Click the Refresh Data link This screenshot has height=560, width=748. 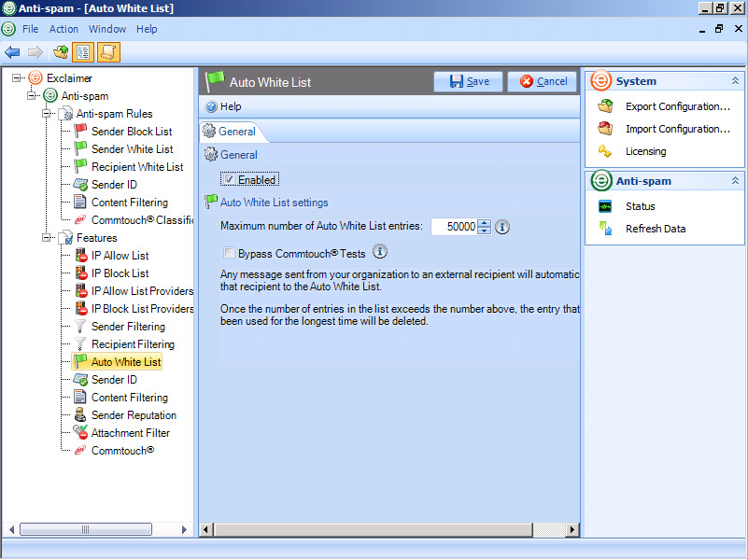[x=656, y=229]
